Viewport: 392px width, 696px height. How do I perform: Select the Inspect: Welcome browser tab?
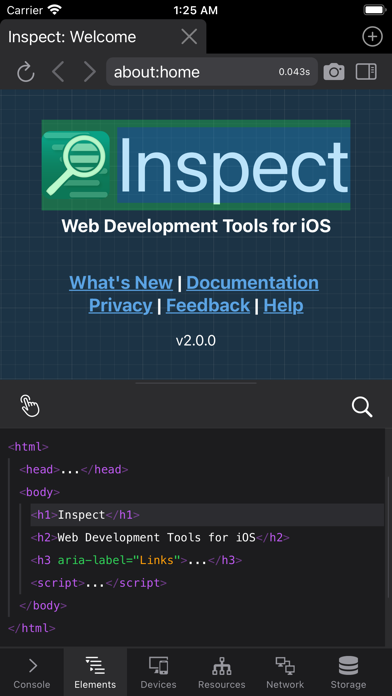point(103,37)
